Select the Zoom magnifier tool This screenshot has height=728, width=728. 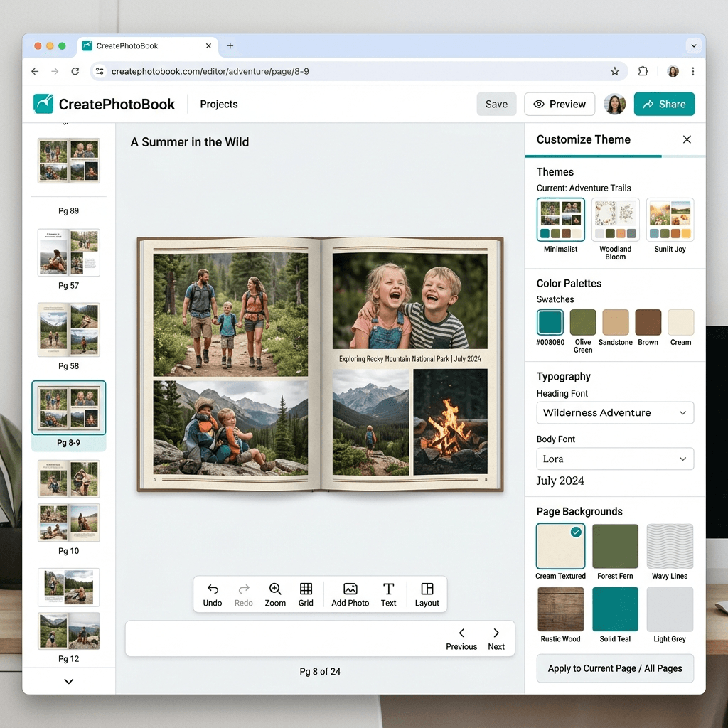click(275, 589)
